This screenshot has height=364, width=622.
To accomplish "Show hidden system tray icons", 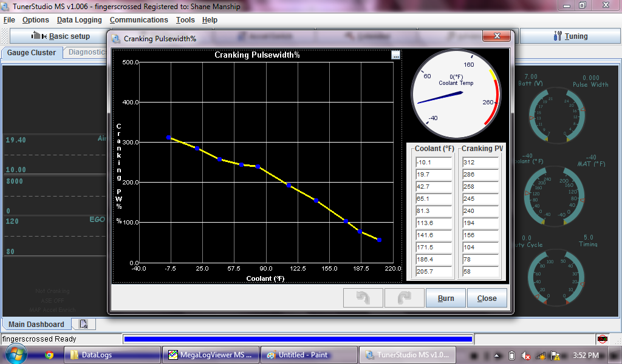I will click(497, 356).
